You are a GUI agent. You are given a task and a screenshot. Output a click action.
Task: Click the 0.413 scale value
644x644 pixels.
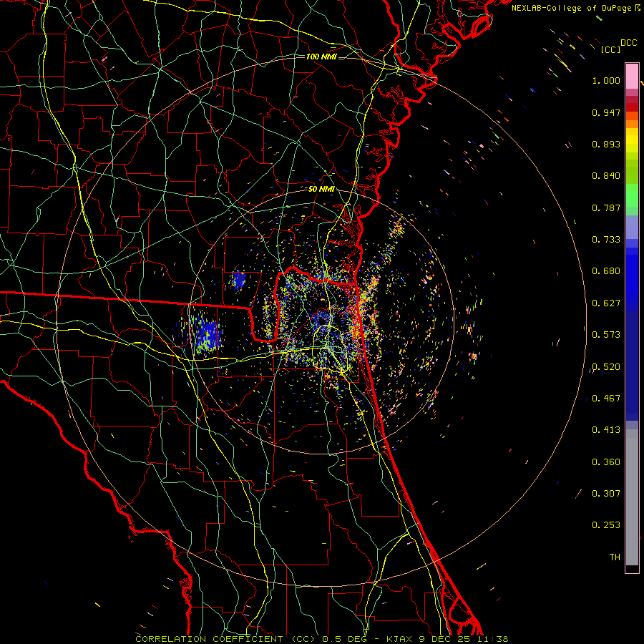tap(606, 430)
